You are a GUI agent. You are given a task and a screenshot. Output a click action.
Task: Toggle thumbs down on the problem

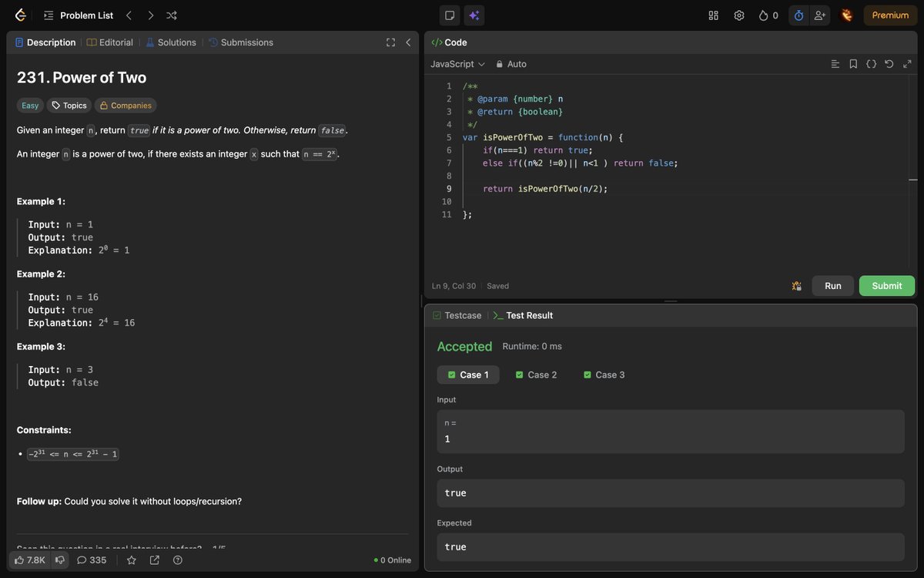(x=59, y=560)
